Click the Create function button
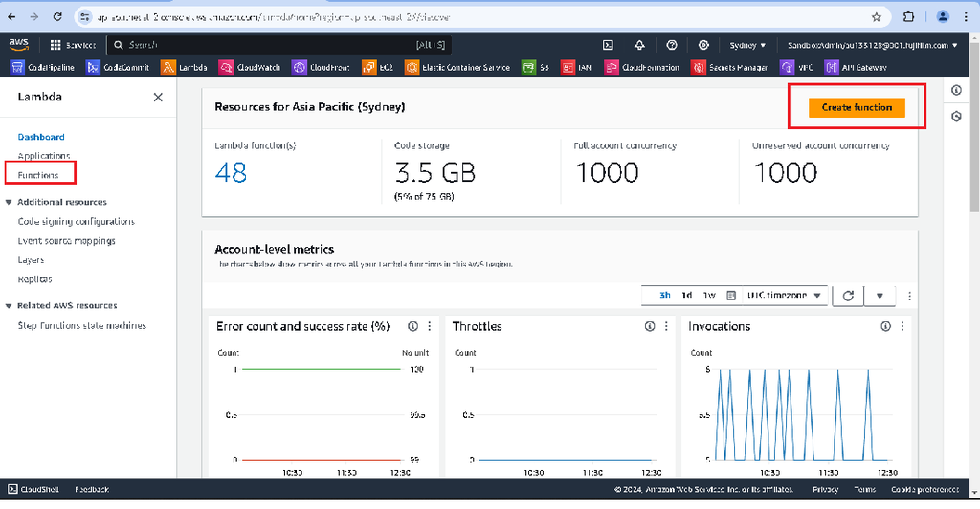 coord(857,107)
